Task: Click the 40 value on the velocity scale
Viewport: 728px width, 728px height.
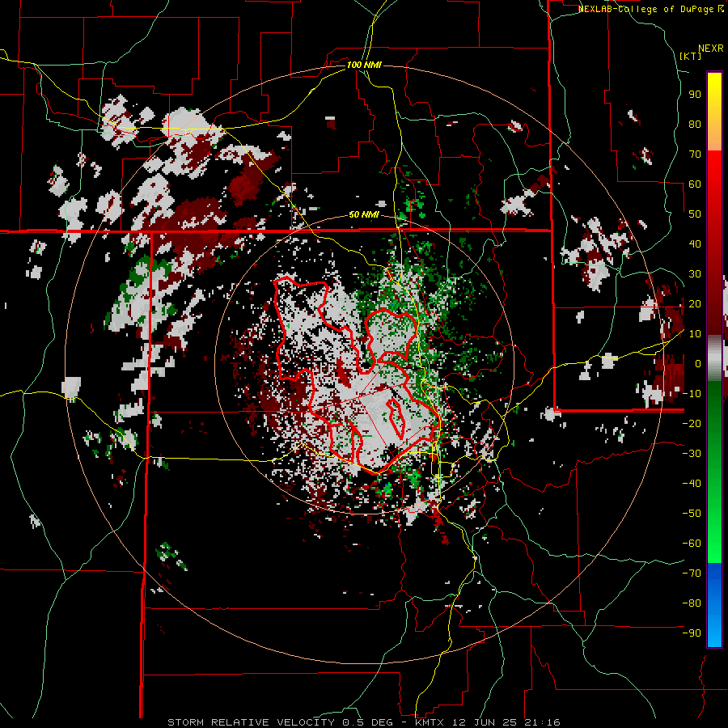Action: point(695,243)
